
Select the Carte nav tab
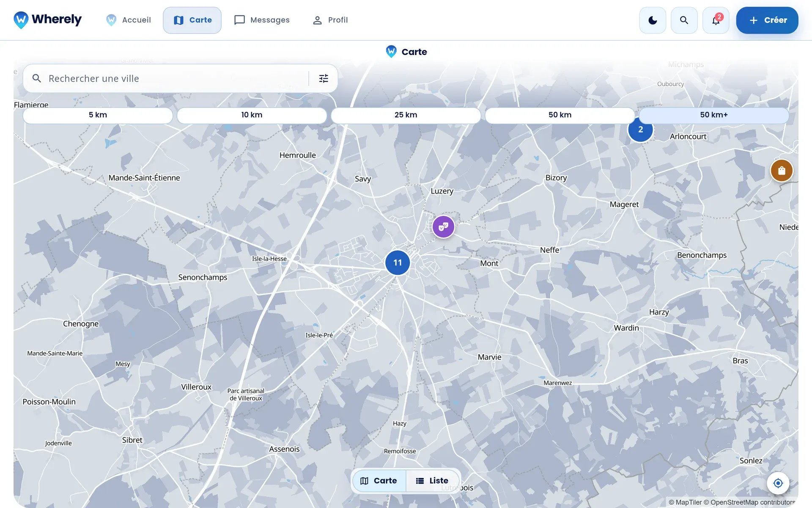[x=192, y=20]
